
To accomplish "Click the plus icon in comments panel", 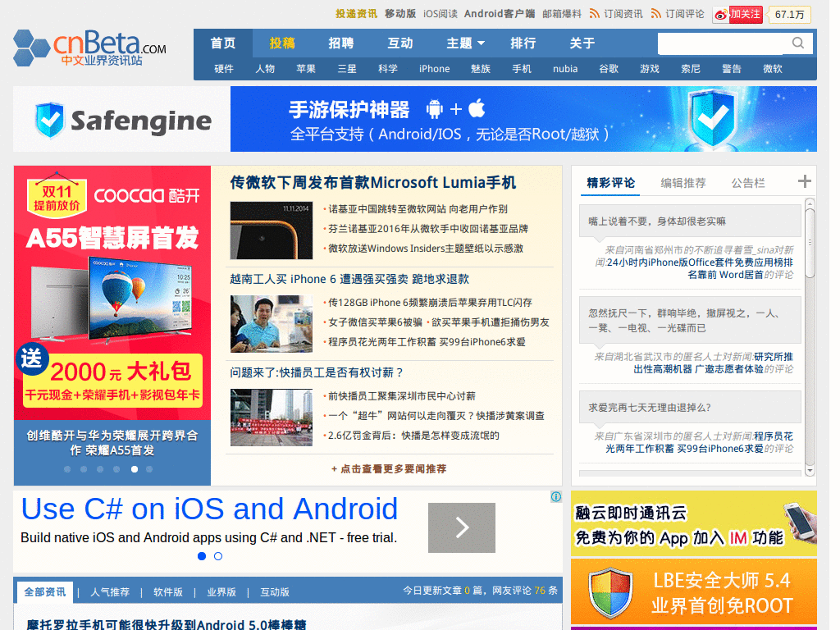I will tap(804, 181).
